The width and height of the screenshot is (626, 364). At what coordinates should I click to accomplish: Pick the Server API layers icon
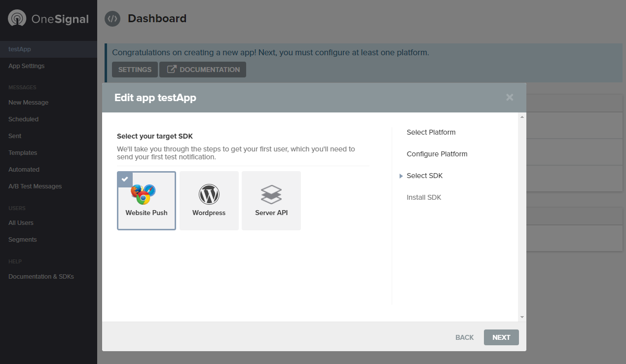click(x=271, y=195)
